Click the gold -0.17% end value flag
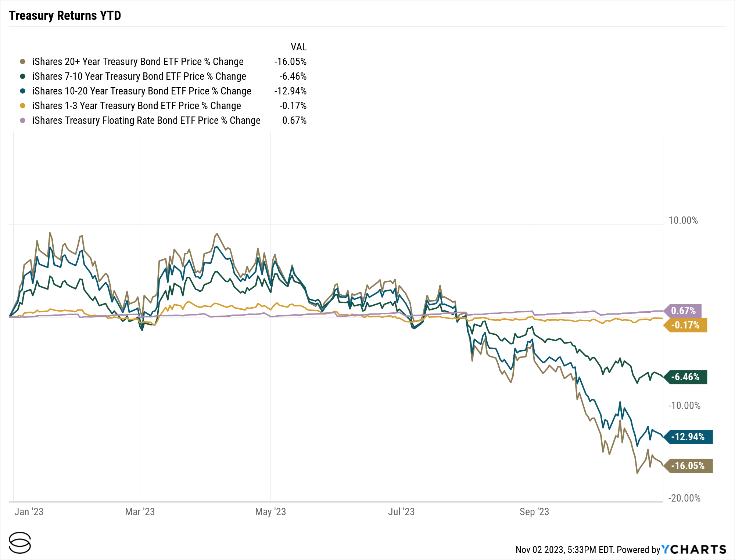Screen dimensions: 735x560 coord(686,325)
